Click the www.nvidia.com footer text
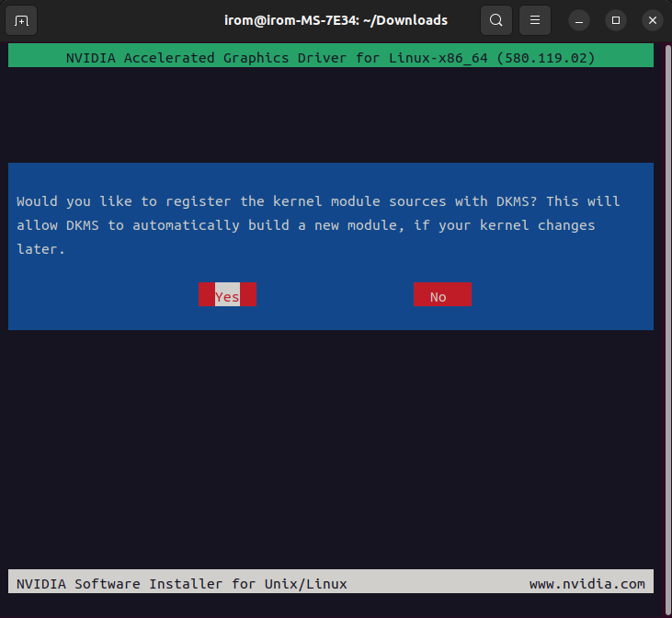Image resolution: width=672 pixels, height=618 pixels. [x=587, y=584]
